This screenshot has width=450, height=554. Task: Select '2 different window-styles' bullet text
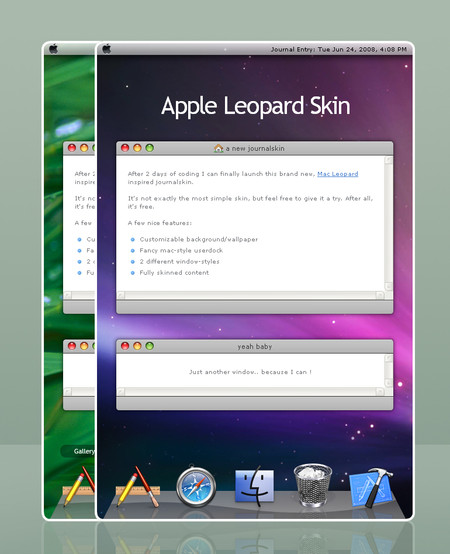click(x=179, y=261)
